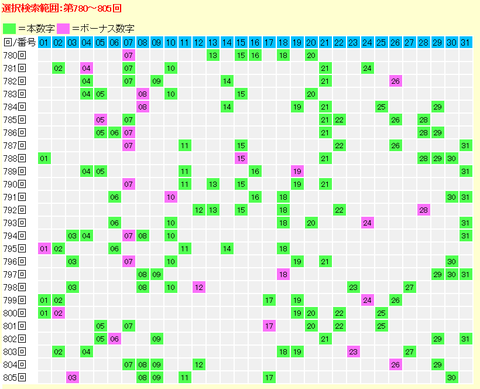
Task: Click pink bonus 05 in row 785回
Action: (x=100, y=120)
